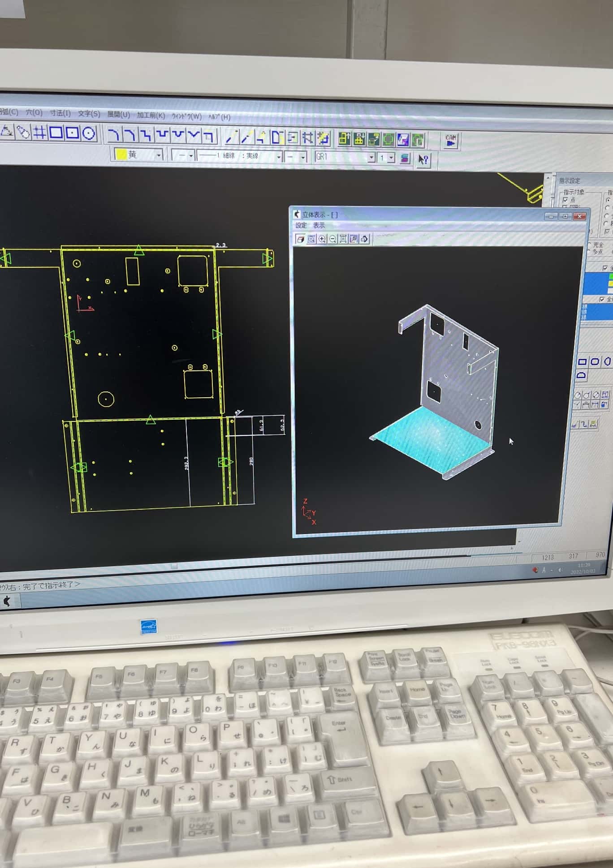Click the volume speaker icon in system tray
This screenshot has height=868, width=613.
[x=560, y=570]
